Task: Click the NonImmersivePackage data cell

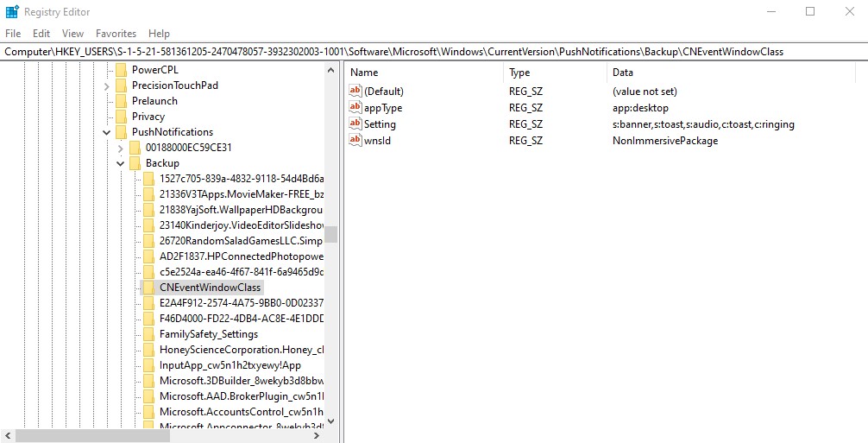Action: (665, 141)
